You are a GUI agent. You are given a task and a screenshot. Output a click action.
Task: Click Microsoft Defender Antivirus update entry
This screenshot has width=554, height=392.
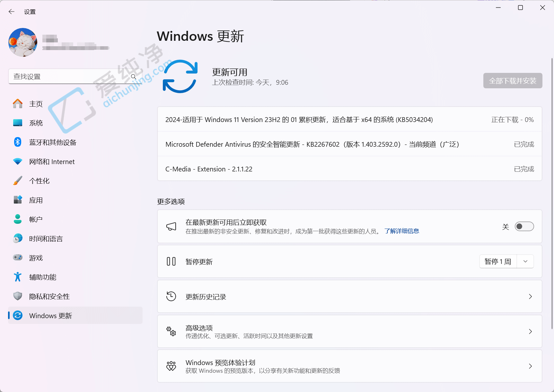coord(349,144)
